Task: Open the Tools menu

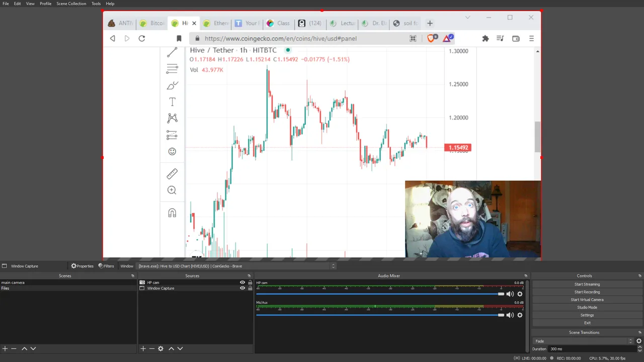Action: pos(96,4)
